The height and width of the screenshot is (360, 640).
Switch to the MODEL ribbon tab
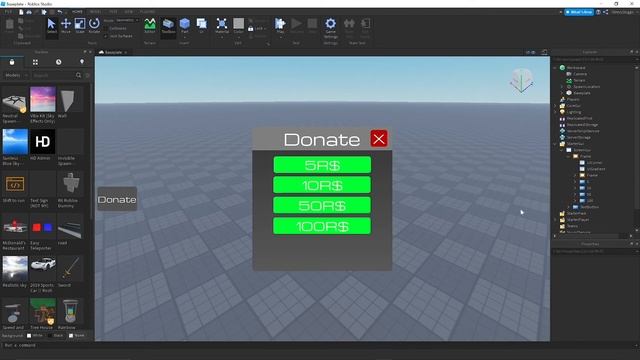tap(95, 12)
